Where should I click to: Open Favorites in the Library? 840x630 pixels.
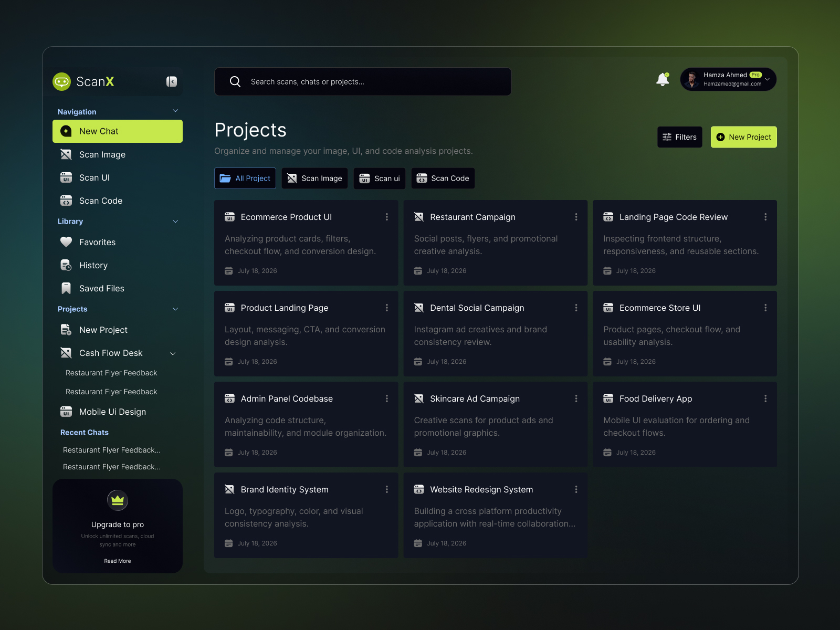118,242
